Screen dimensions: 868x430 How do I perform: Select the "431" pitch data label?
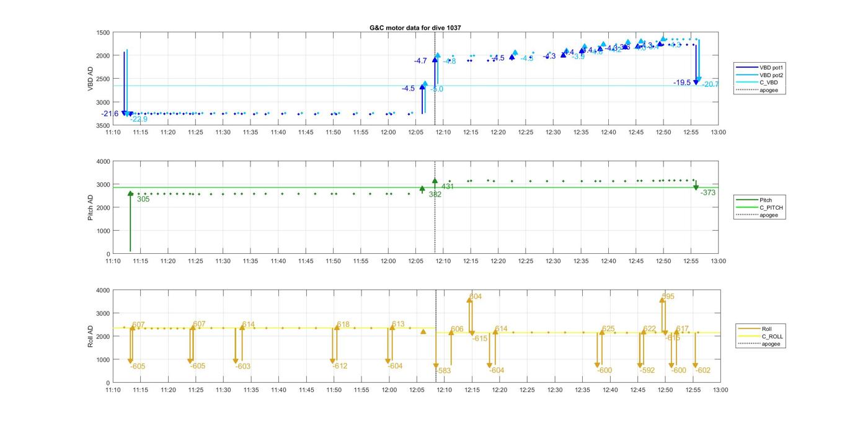point(448,186)
